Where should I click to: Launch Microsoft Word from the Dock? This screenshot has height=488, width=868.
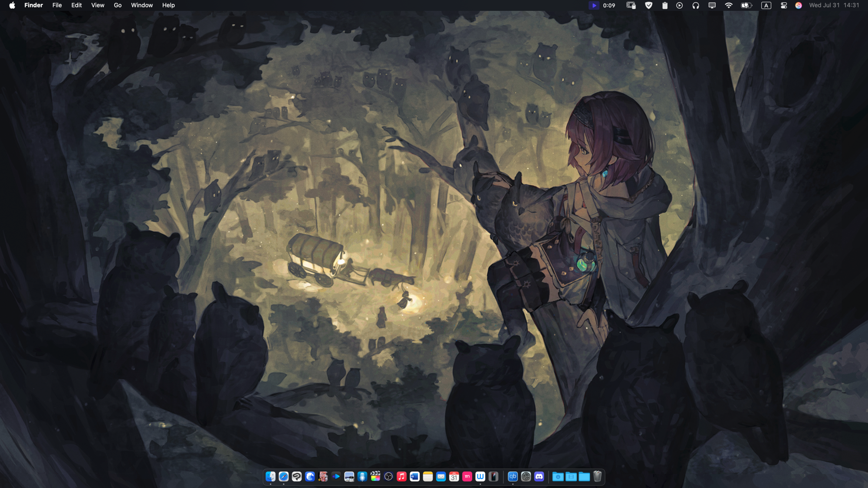click(414, 477)
